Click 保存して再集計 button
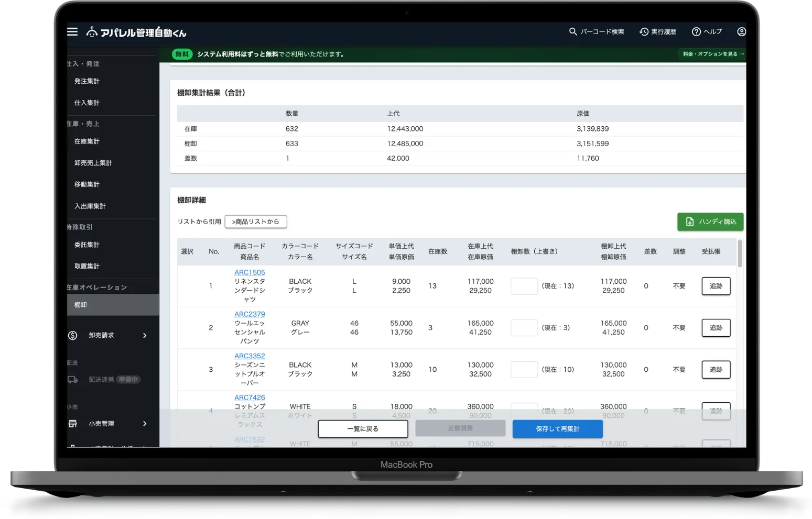The height and width of the screenshot is (519, 812). (x=557, y=429)
